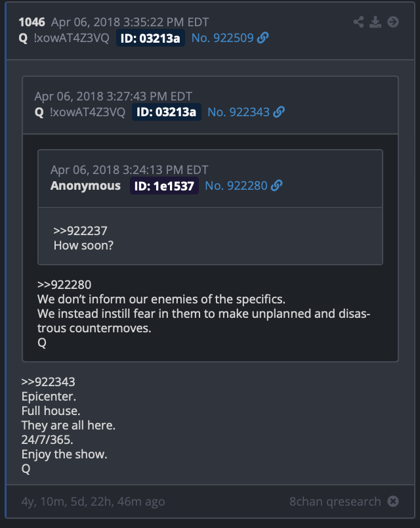Download post 1046 using the download icon
This screenshot has width=420, height=528.
375,22
